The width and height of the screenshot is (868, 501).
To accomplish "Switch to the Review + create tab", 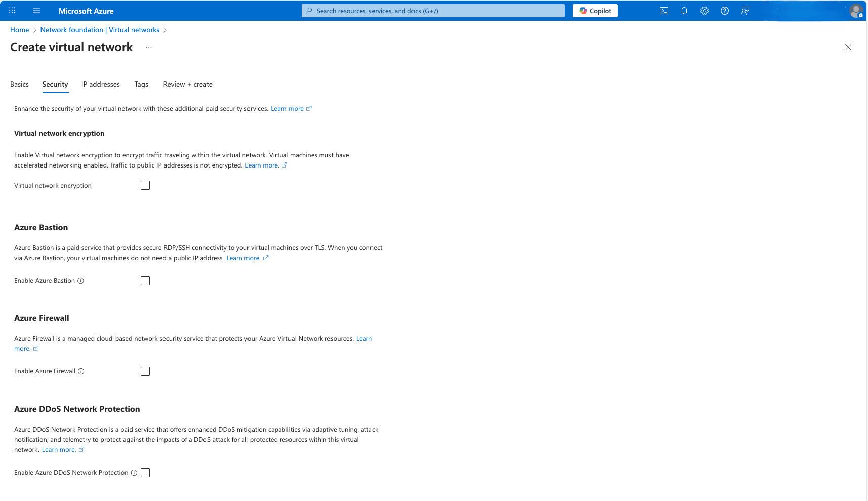I will coord(188,84).
